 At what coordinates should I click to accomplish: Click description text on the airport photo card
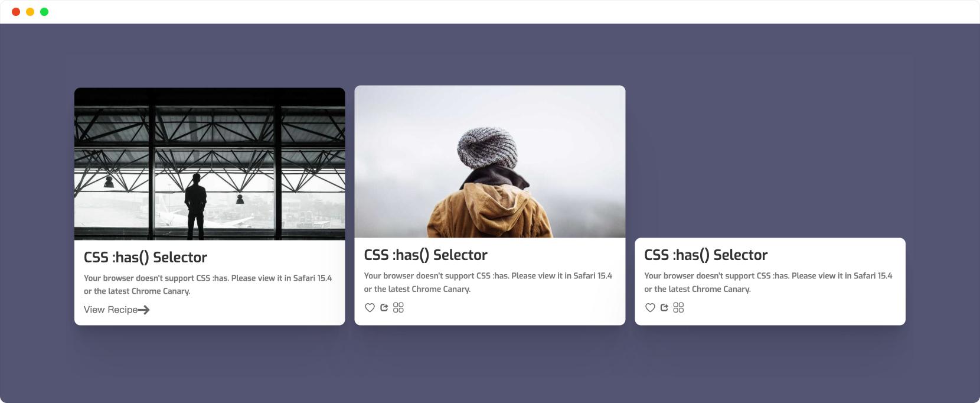coord(208,284)
